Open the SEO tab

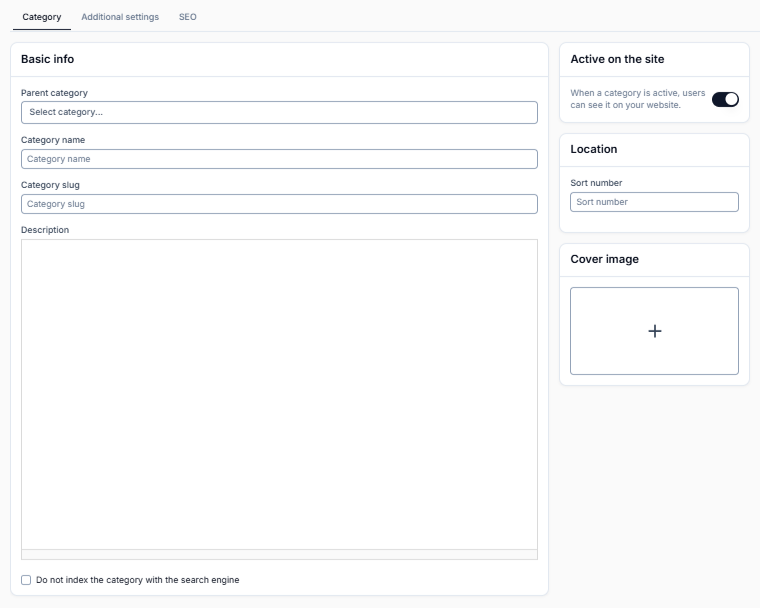(x=188, y=17)
